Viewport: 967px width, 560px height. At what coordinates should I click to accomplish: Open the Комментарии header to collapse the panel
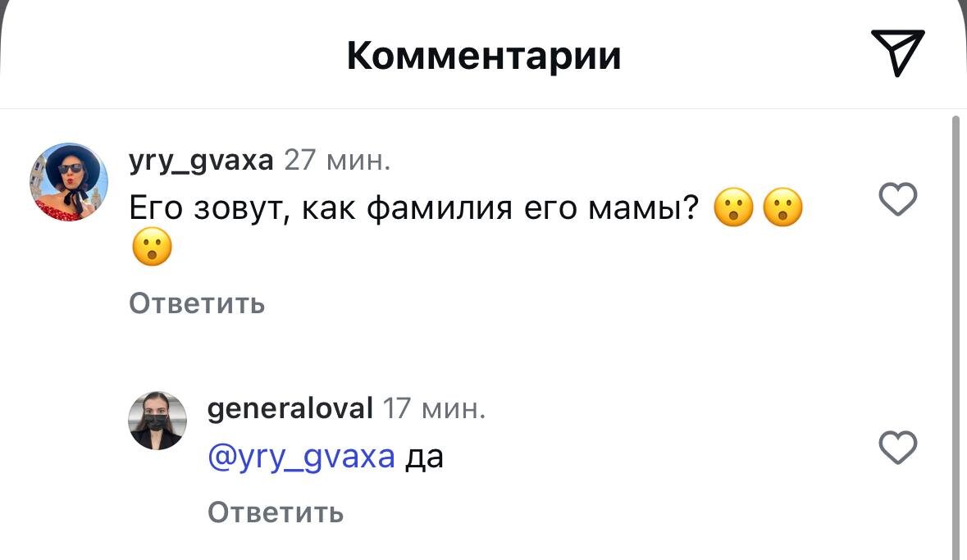484,55
